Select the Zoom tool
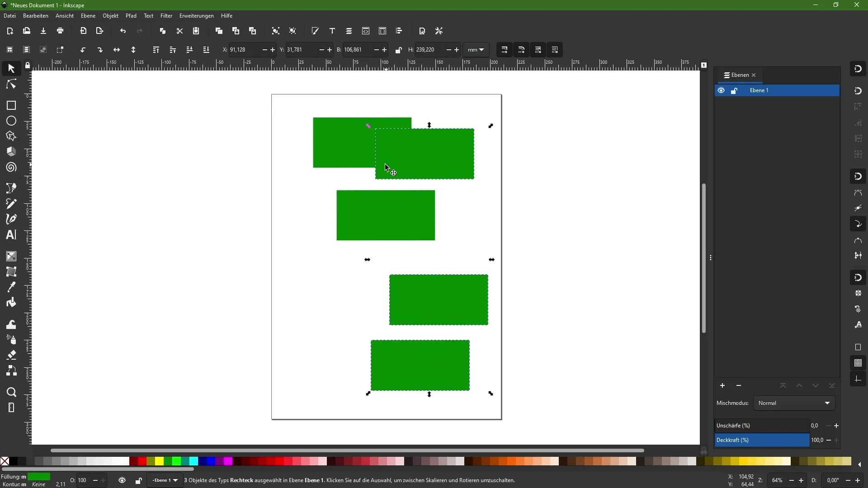The height and width of the screenshot is (488, 868). (x=11, y=392)
